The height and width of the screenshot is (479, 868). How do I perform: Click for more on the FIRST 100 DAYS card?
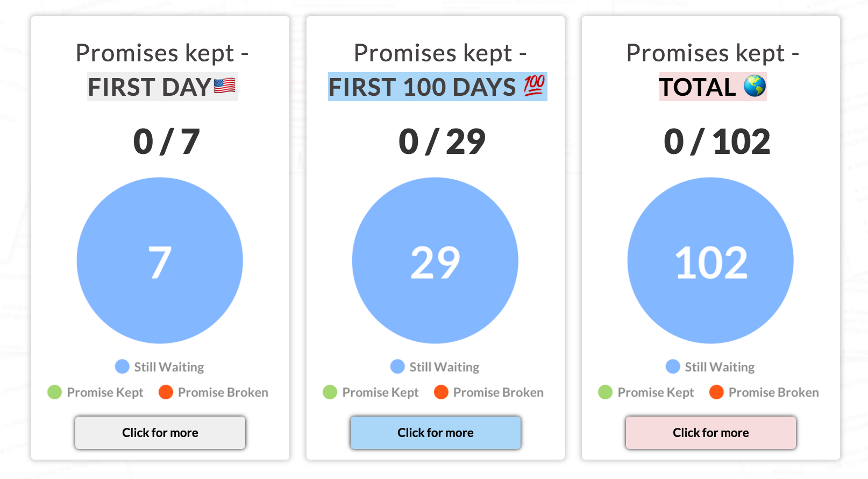pos(435,432)
